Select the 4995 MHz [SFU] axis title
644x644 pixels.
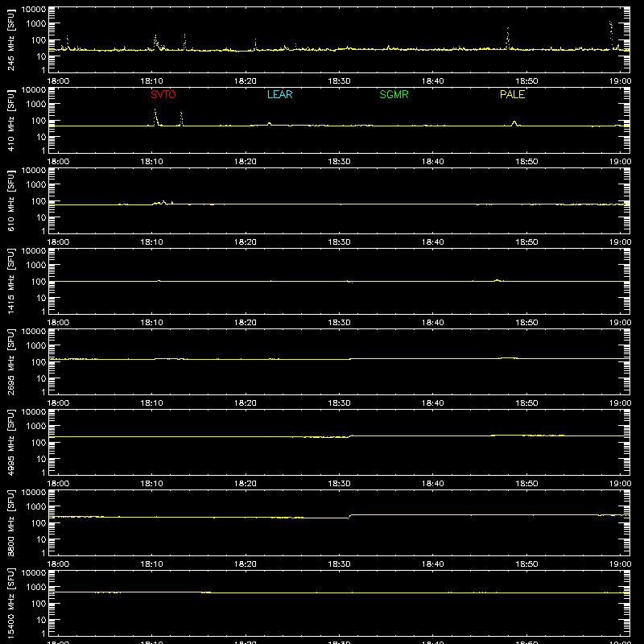(10, 442)
